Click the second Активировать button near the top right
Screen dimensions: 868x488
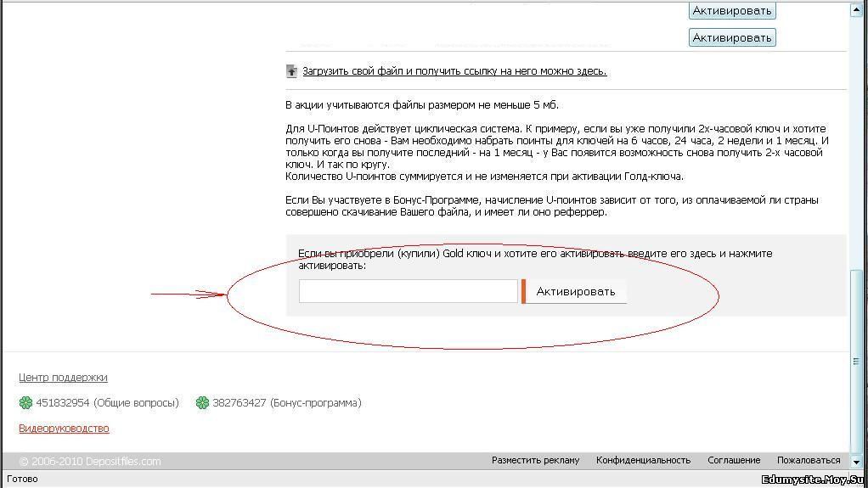click(x=732, y=37)
